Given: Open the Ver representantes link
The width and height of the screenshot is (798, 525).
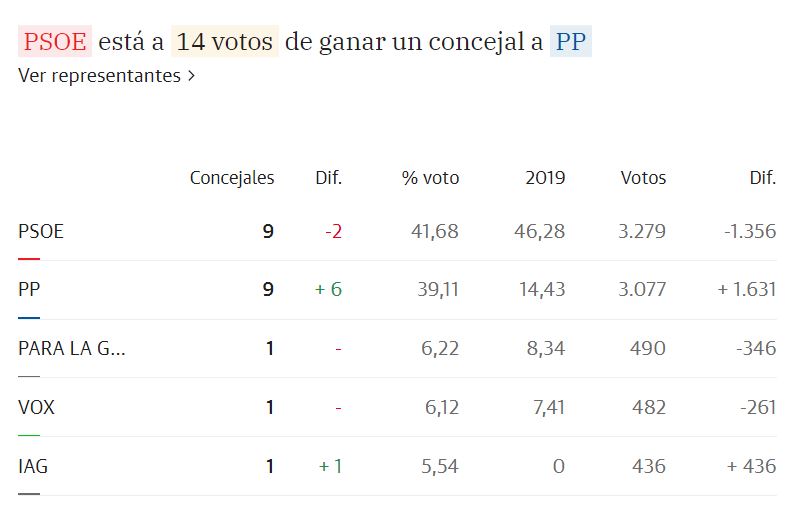Looking at the screenshot, I should coord(99,76).
